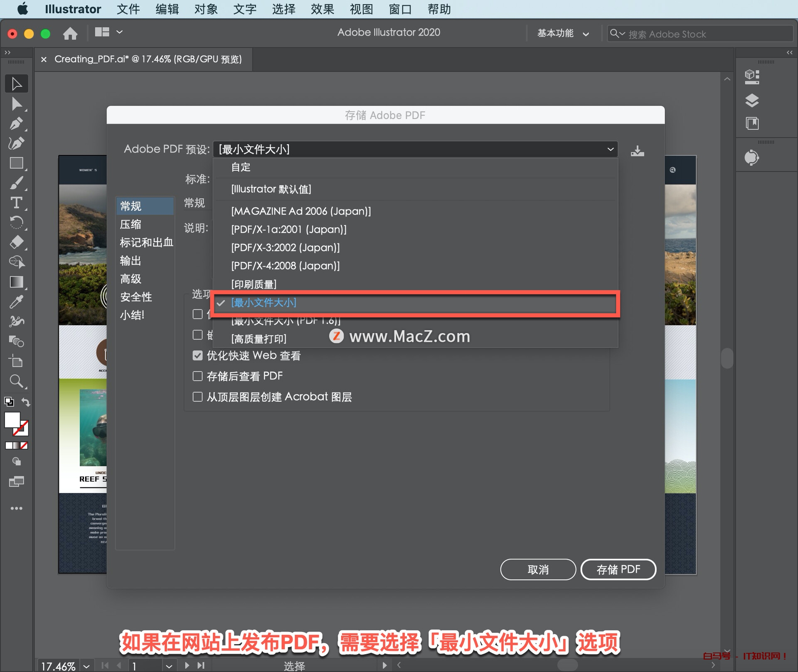Disable 优化快速 Web 查看
Image resolution: width=798 pixels, height=672 pixels.
(x=197, y=356)
